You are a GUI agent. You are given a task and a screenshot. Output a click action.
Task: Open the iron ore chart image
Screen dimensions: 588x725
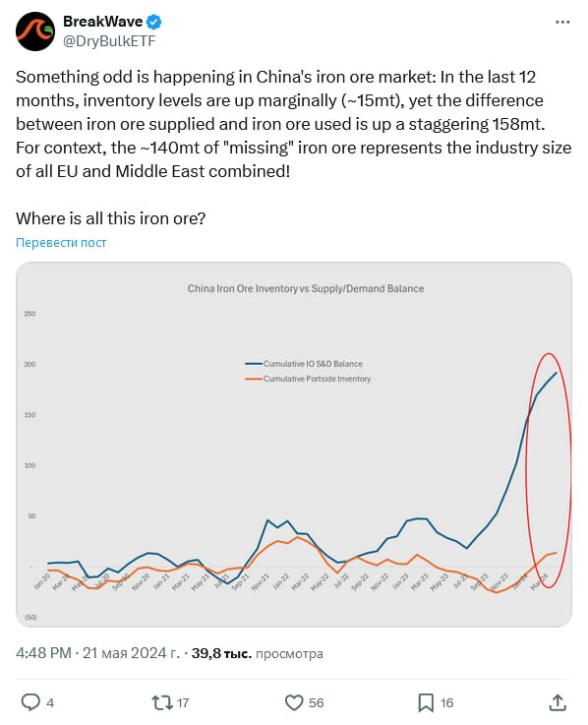click(x=294, y=445)
